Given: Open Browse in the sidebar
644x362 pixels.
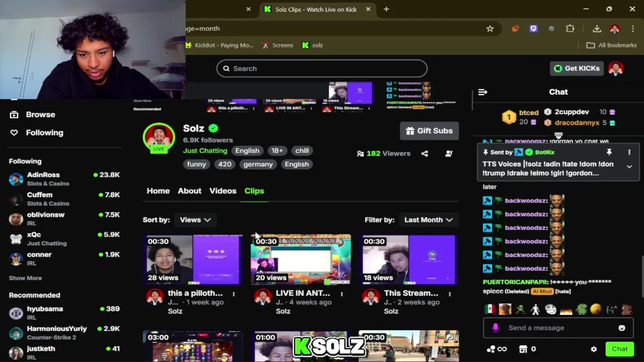Looking at the screenshot, I should [x=33, y=115].
